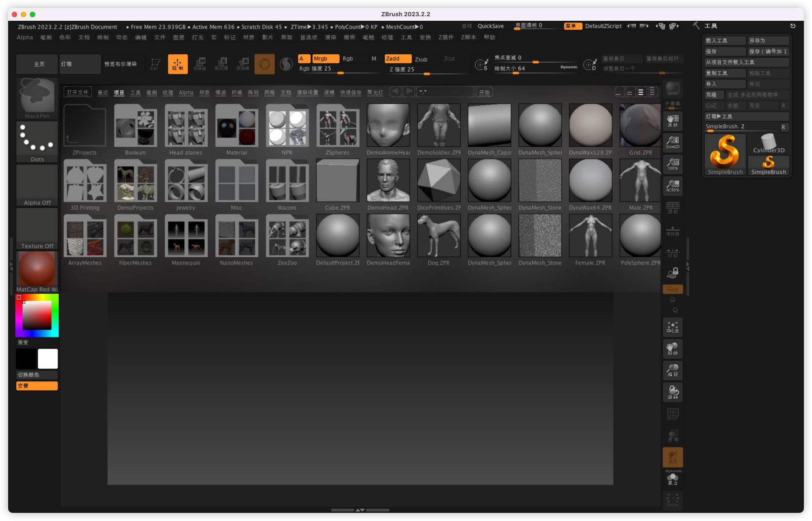Open the 笔刷 tab in LightBox
The height and width of the screenshot is (521, 812).
click(x=151, y=93)
